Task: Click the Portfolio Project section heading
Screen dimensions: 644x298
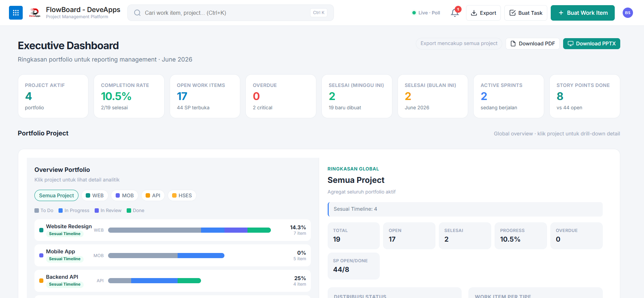Action: click(43, 133)
